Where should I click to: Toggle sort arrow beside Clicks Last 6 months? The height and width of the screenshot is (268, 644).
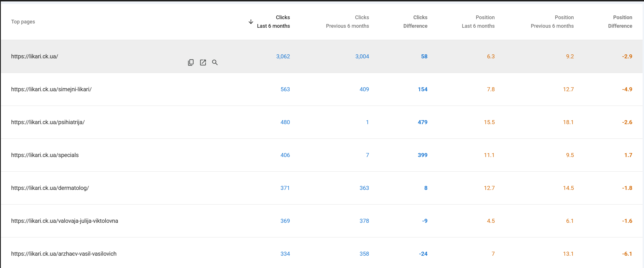[251, 22]
